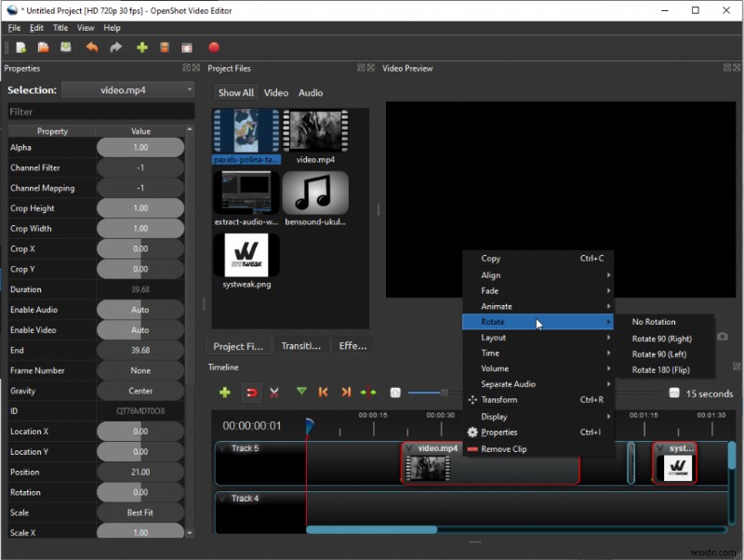Expand the Time submenu

[x=538, y=353]
